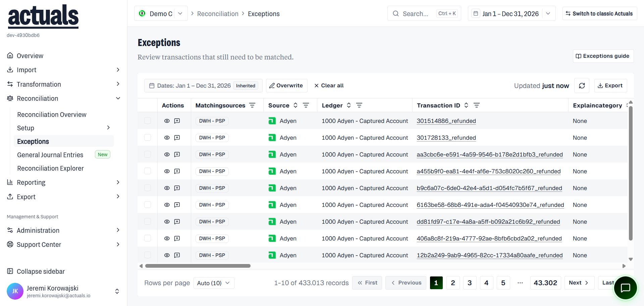Screen dimensions: 644x306
Task: Click the Matchingsources filter icon
Action: coord(252,105)
